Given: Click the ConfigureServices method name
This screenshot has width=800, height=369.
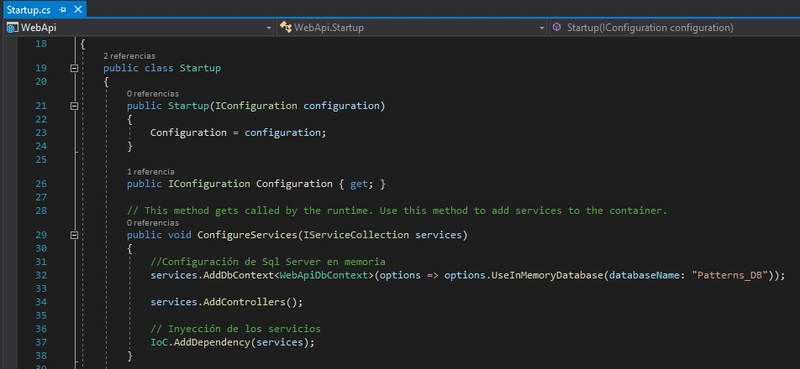Looking at the screenshot, I should click(247, 235).
